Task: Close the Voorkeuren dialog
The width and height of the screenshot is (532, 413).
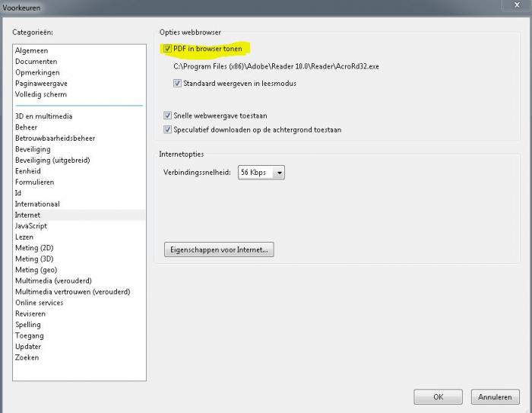Action: 517,5
